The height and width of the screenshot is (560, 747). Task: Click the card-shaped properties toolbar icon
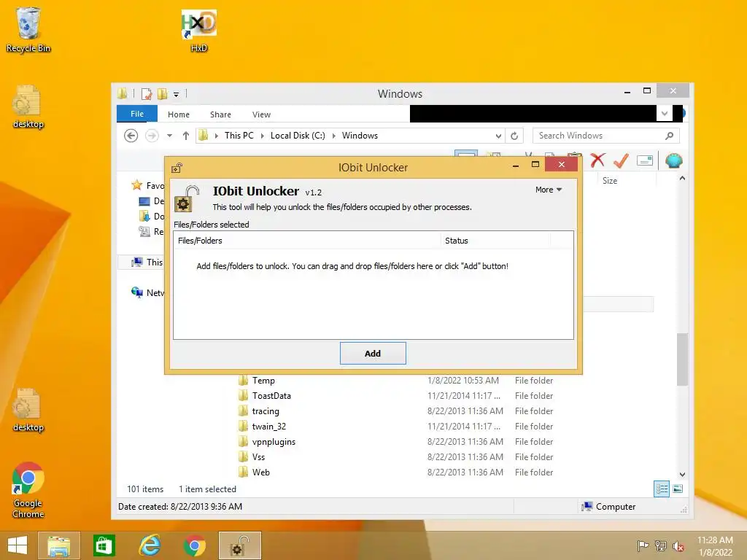tap(645, 160)
